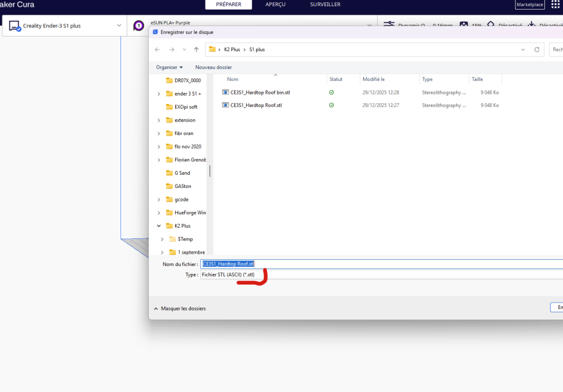Collapse the K2 Plus folder
The height and width of the screenshot is (392, 563).
[x=159, y=226]
